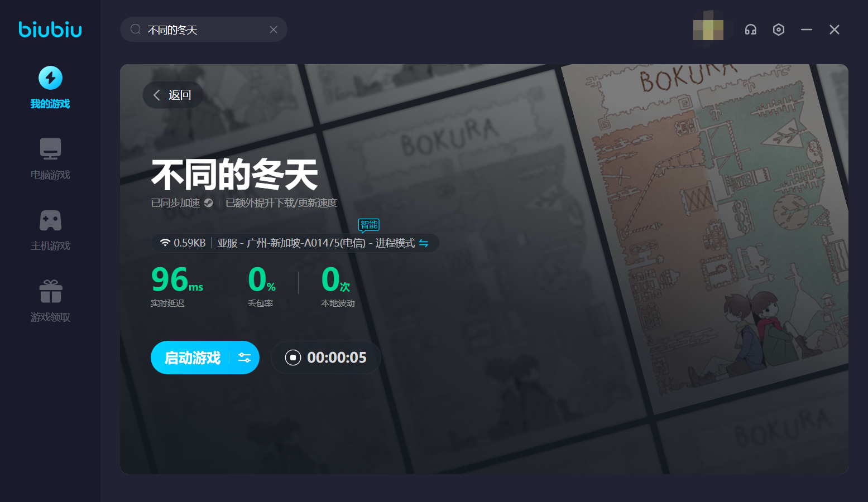
Task: Go back with 返回 button
Action: pyautogui.click(x=172, y=95)
